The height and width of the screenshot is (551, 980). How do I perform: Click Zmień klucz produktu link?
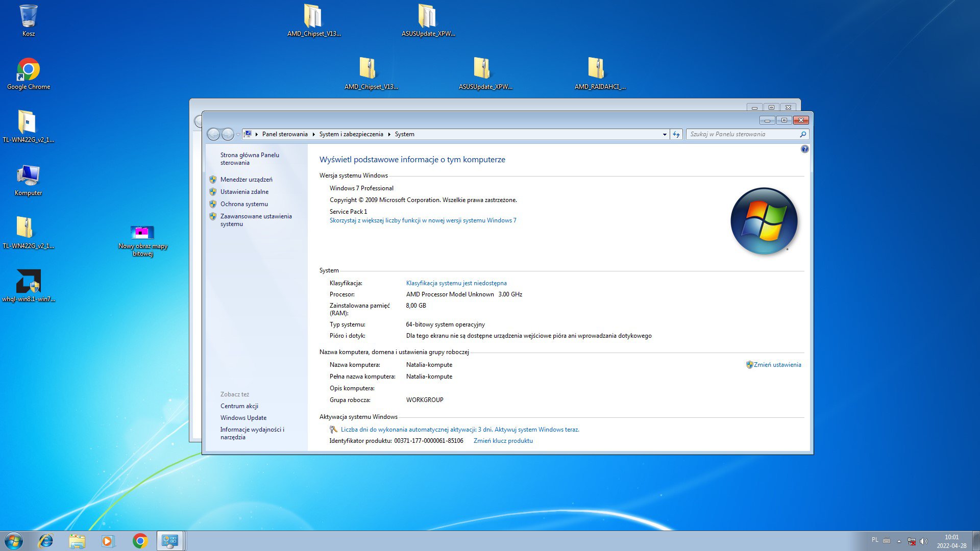pos(503,441)
